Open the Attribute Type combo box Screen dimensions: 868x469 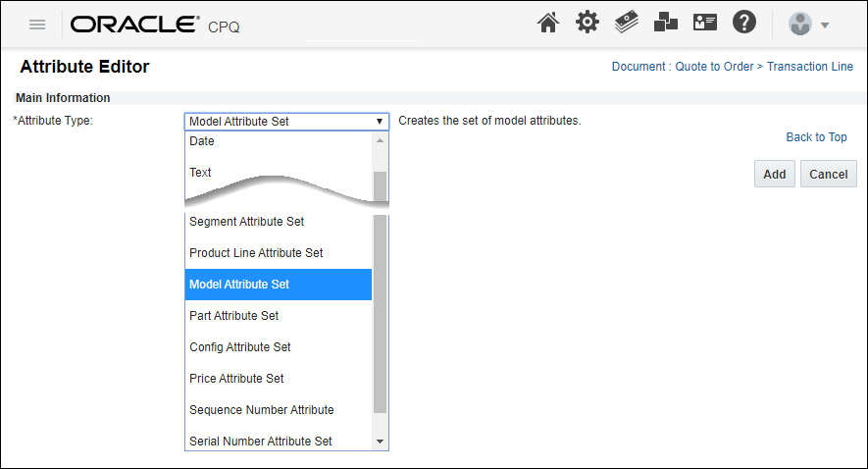[x=286, y=122]
